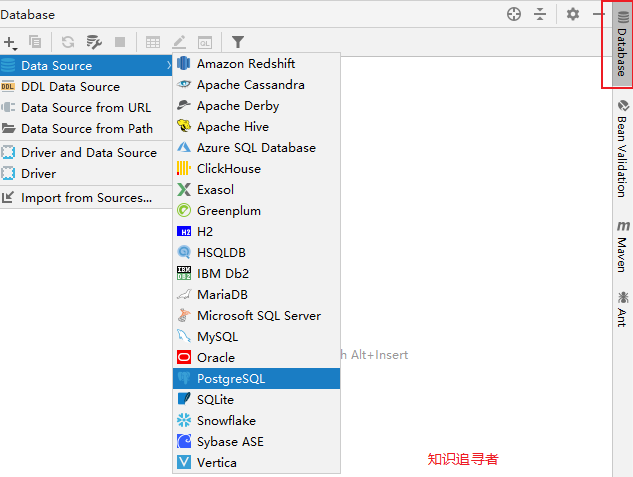
Task: Select Azure SQL Database entry
Action: coord(256,148)
